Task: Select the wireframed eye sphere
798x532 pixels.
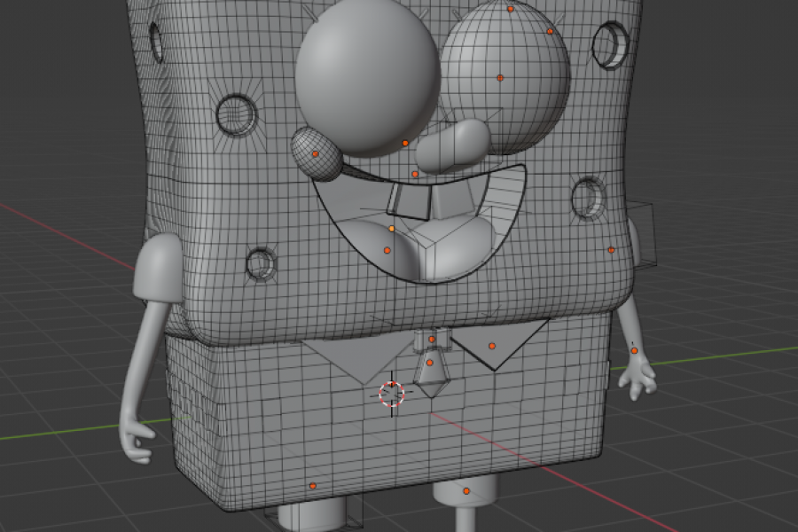Action: click(x=506, y=79)
